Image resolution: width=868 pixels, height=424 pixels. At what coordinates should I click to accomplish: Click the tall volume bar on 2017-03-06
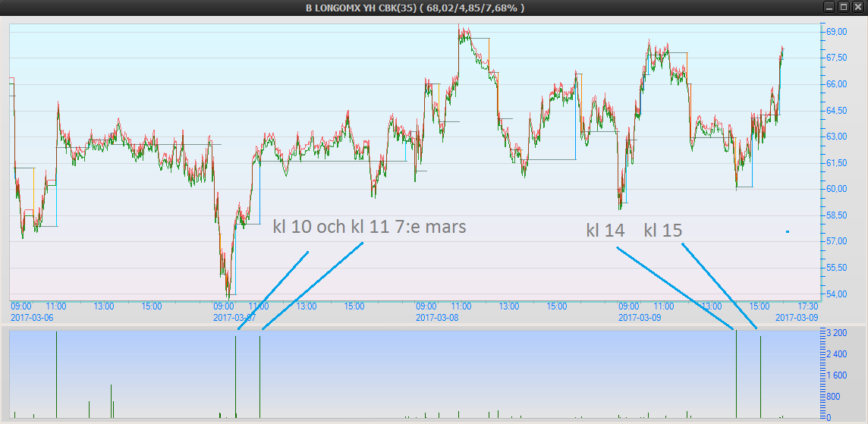click(x=56, y=375)
